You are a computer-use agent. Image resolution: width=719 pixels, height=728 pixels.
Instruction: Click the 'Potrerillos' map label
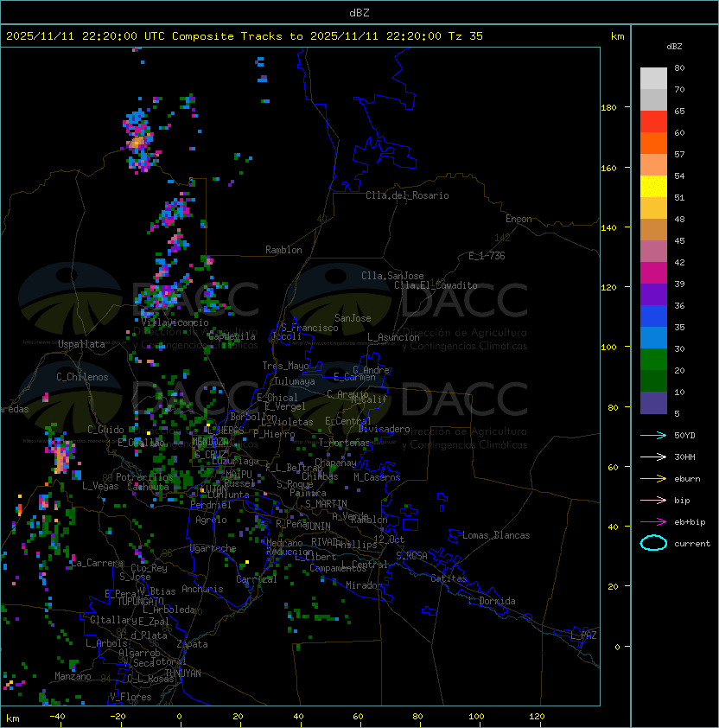coord(144,477)
